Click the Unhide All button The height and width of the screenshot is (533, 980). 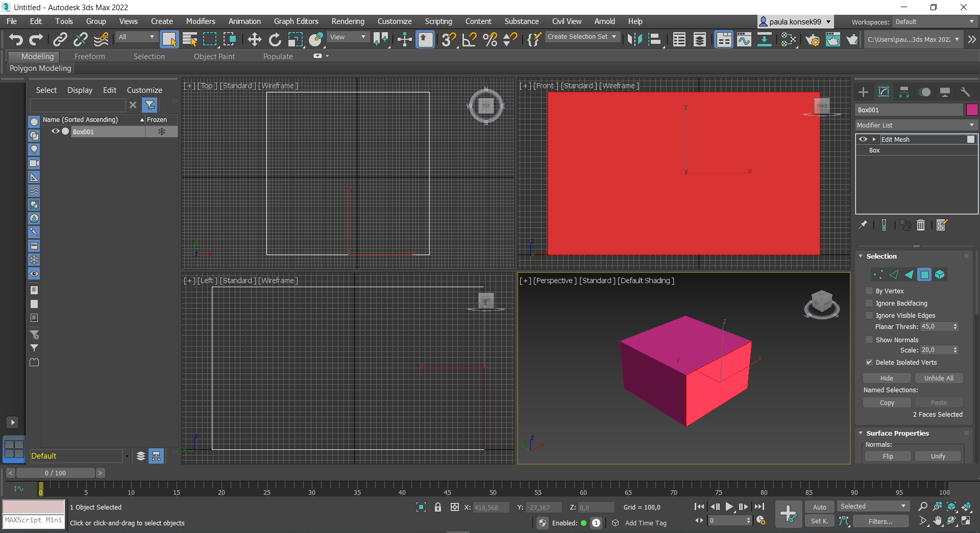point(939,378)
